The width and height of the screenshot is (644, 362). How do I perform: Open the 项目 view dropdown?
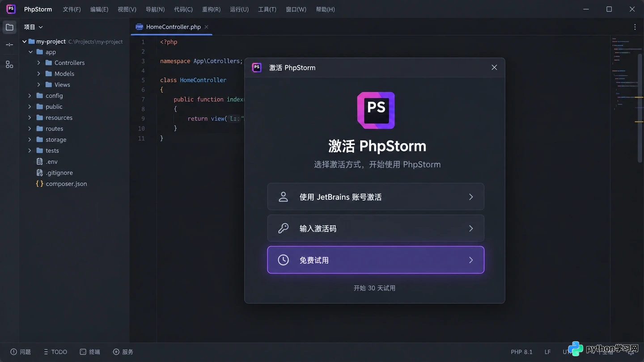pyautogui.click(x=34, y=27)
